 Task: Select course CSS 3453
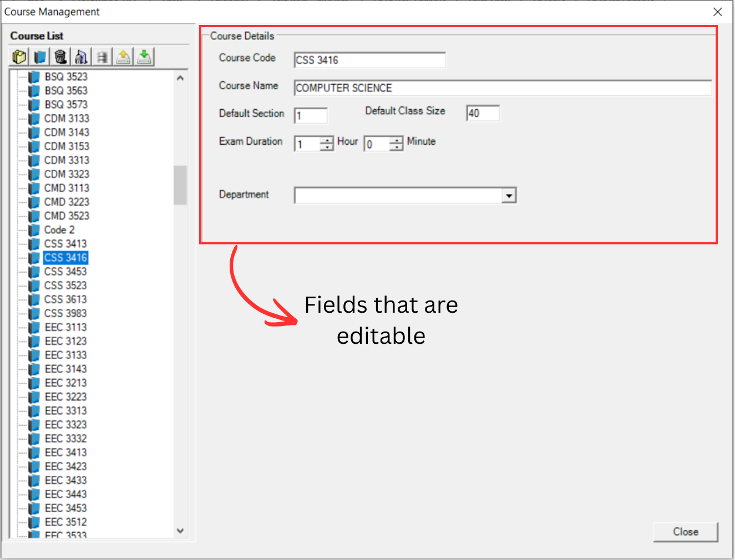(65, 271)
